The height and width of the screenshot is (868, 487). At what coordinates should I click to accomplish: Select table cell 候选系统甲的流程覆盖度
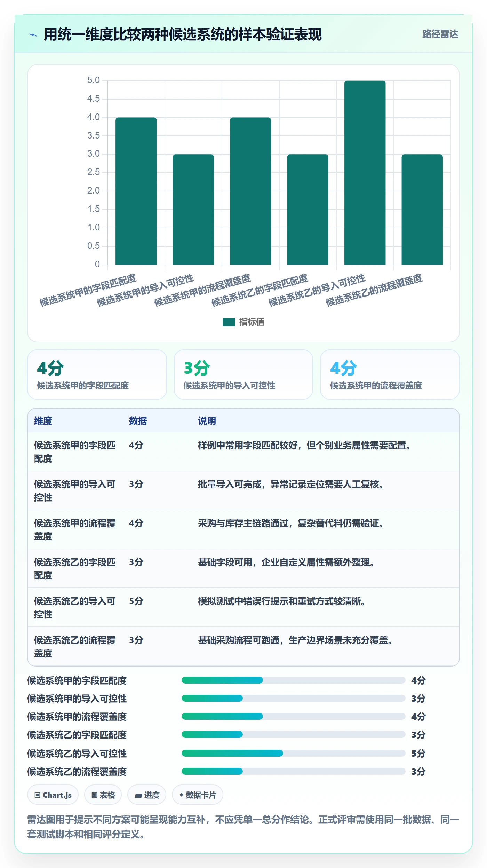point(75,530)
